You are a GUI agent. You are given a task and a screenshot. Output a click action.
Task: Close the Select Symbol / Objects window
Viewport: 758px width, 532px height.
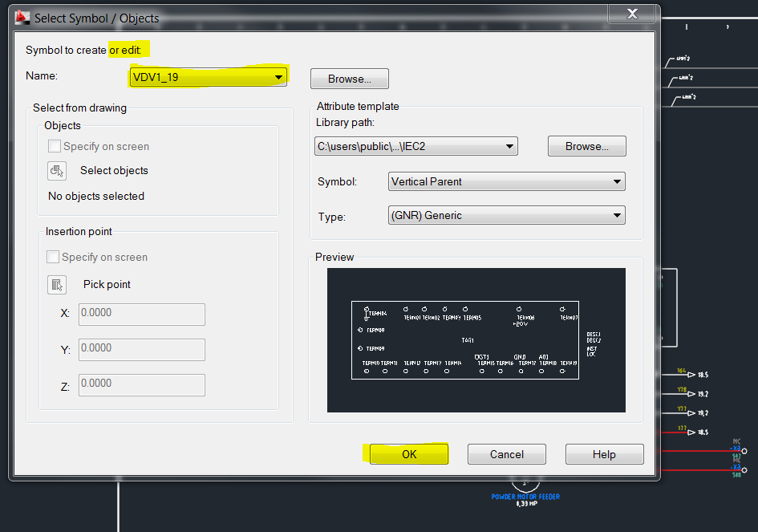pos(631,14)
